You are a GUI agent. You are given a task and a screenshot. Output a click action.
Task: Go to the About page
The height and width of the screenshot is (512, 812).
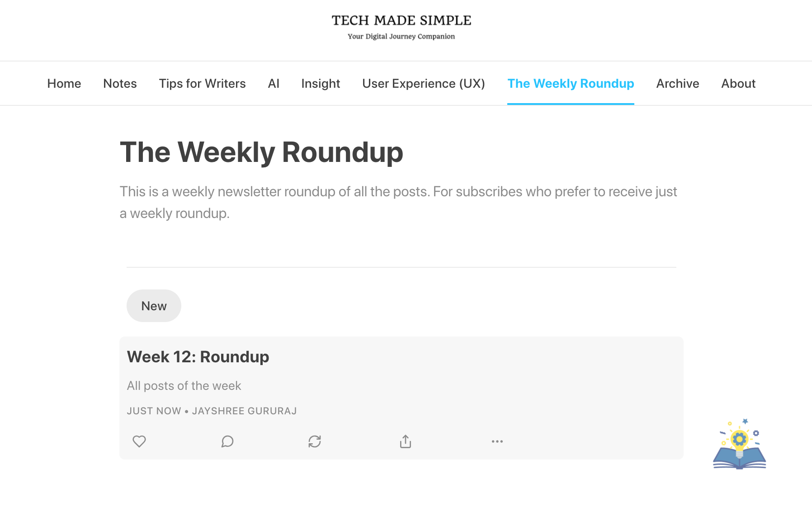pos(738,84)
